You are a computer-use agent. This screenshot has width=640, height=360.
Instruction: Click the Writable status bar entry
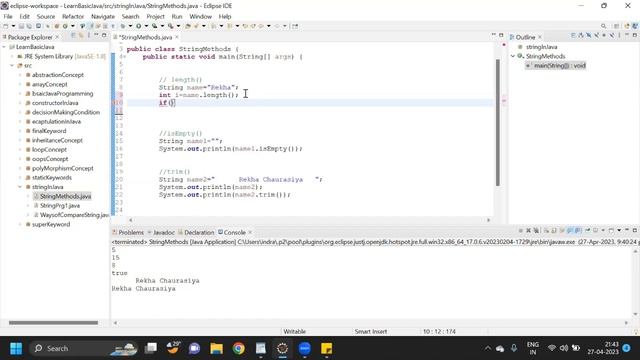pos(295,331)
